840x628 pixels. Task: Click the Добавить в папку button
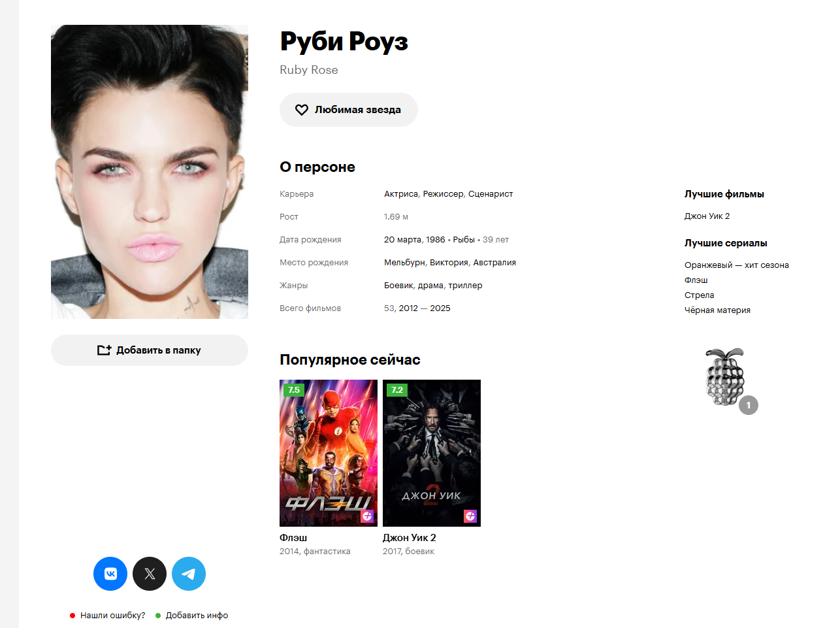coord(150,350)
